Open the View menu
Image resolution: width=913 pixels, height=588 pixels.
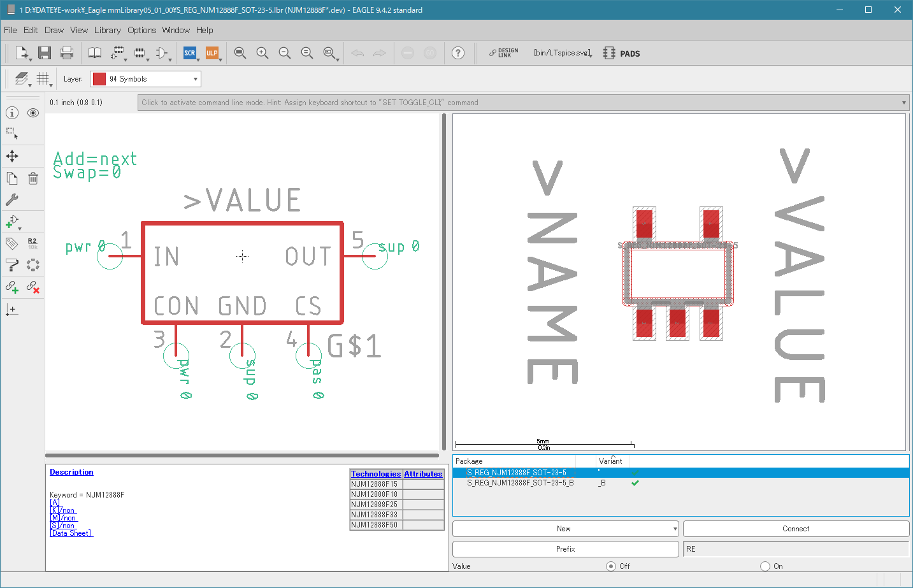(x=79, y=30)
